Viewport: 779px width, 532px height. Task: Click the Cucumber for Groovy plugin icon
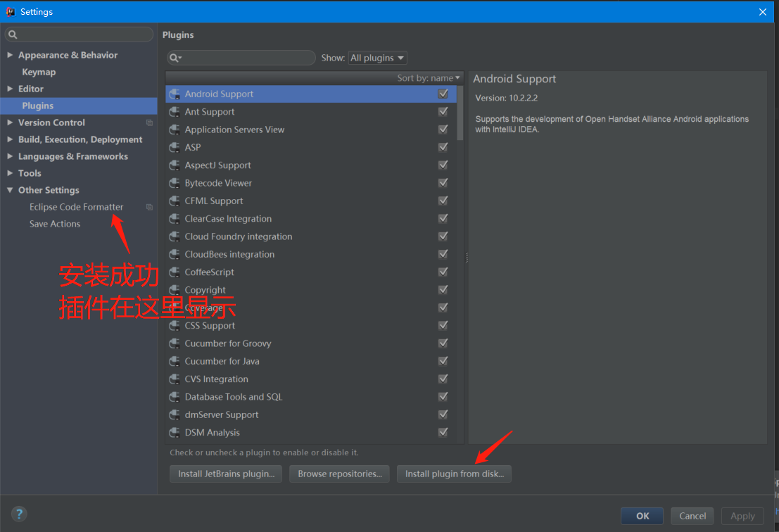pyautogui.click(x=174, y=343)
